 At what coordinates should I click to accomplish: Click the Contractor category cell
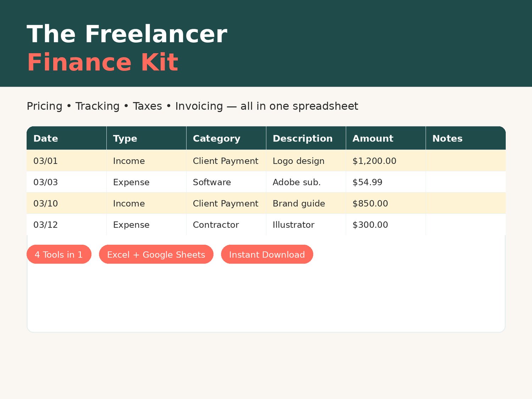point(226,225)
